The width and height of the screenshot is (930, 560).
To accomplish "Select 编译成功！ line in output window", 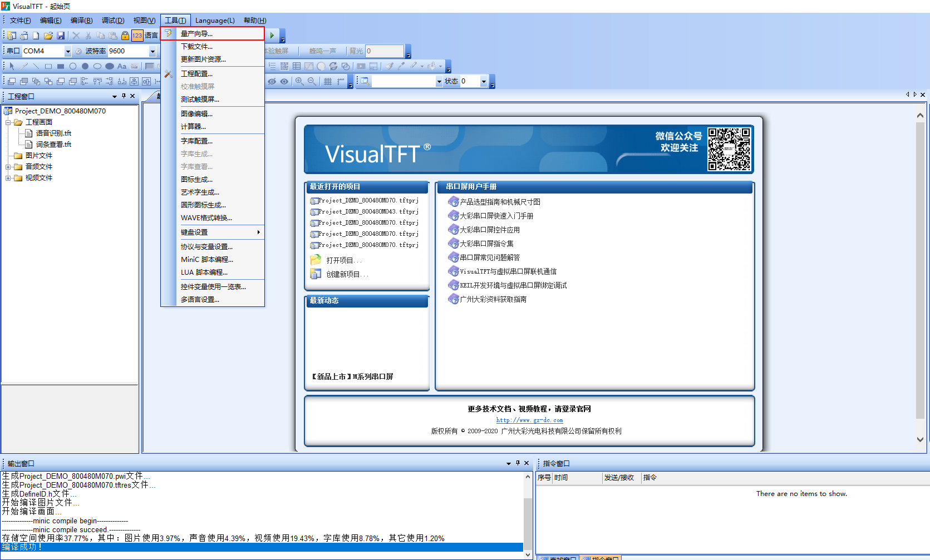I will click(x=262, y=547).
